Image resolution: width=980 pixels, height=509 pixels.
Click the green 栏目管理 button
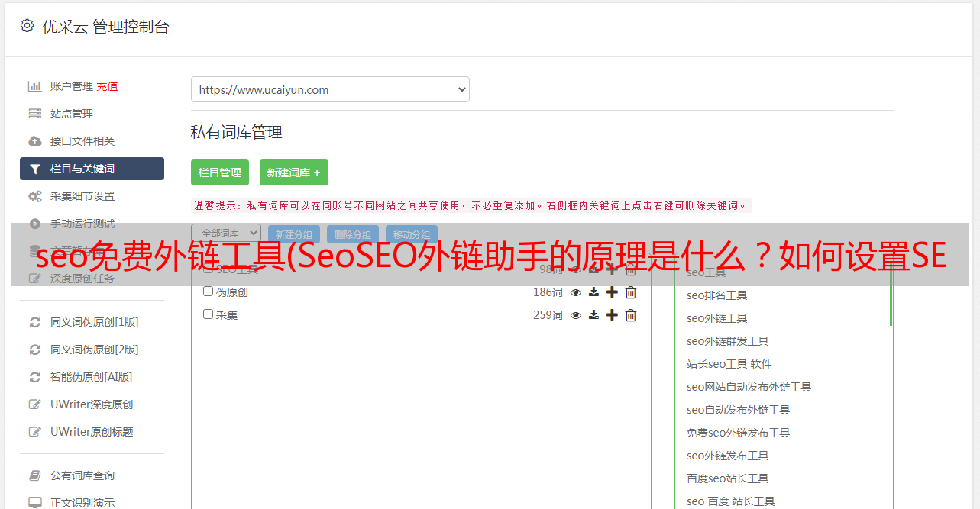click(220, 172)
